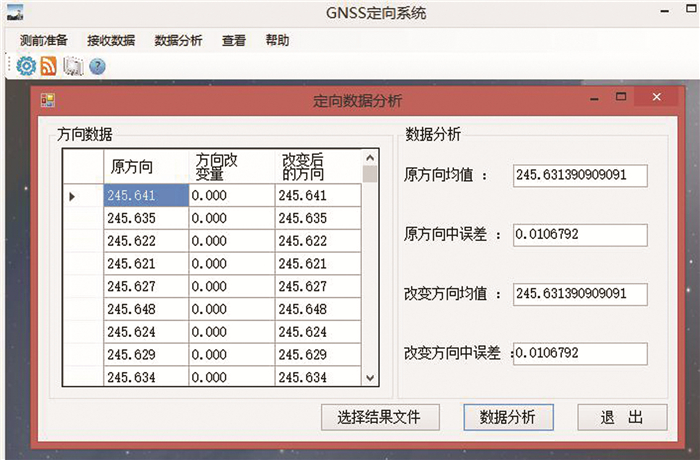Select 原方向 cell 245.627

coord(146,287)
